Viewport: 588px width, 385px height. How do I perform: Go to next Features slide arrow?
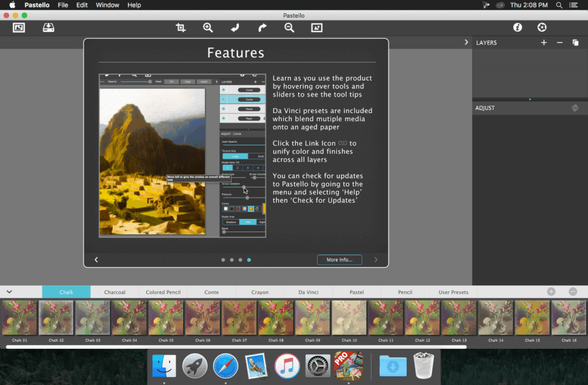pos(376,260)
